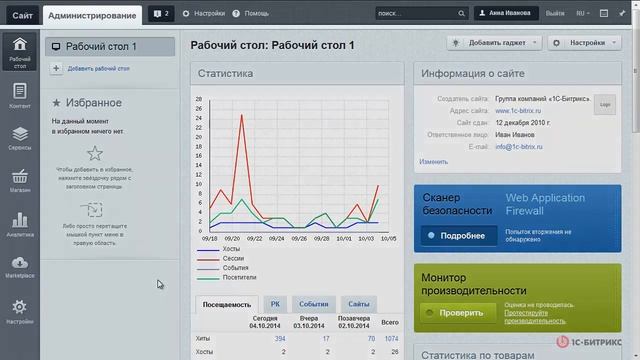Viewport: 640px width, 360px height.
Task: Click the Logo placeholder in site info
Action: pyautogui.click(x=605, y=104)
